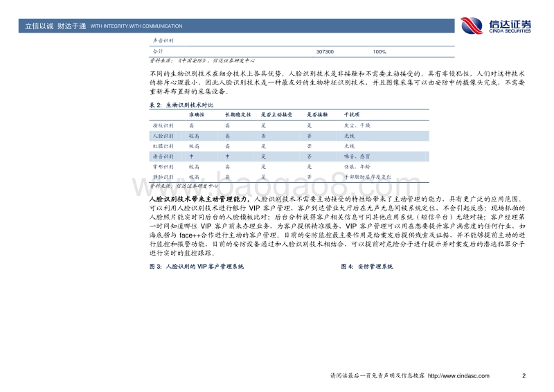Click the footer disclaimer 请阅读最后一页免责声明及信息披露

pos(377,376)
